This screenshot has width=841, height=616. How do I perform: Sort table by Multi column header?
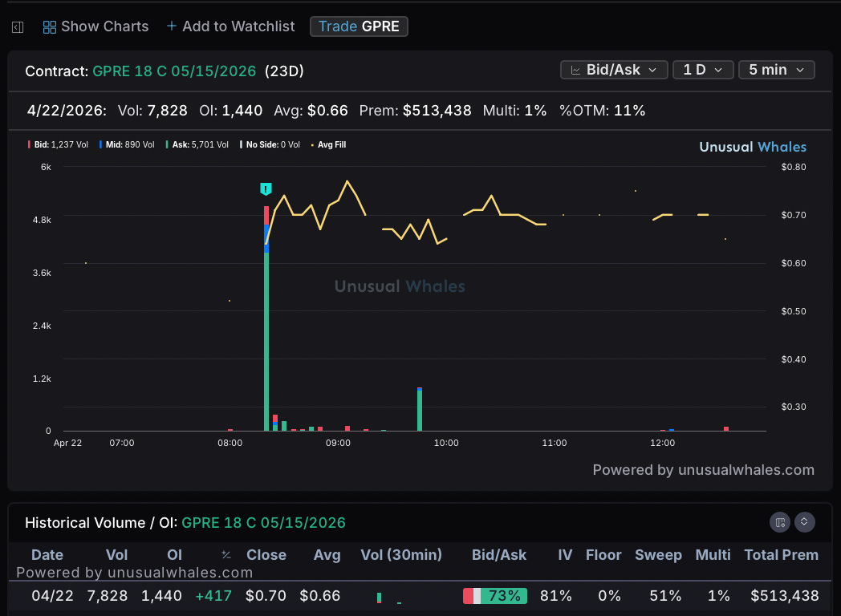pyautogui.click(x=713, y=555)
